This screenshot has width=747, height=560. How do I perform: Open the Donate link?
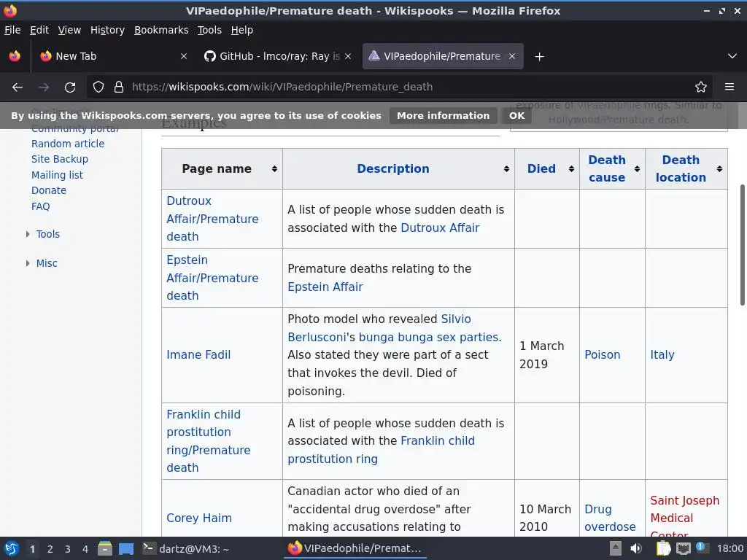(x=49, y=190)
